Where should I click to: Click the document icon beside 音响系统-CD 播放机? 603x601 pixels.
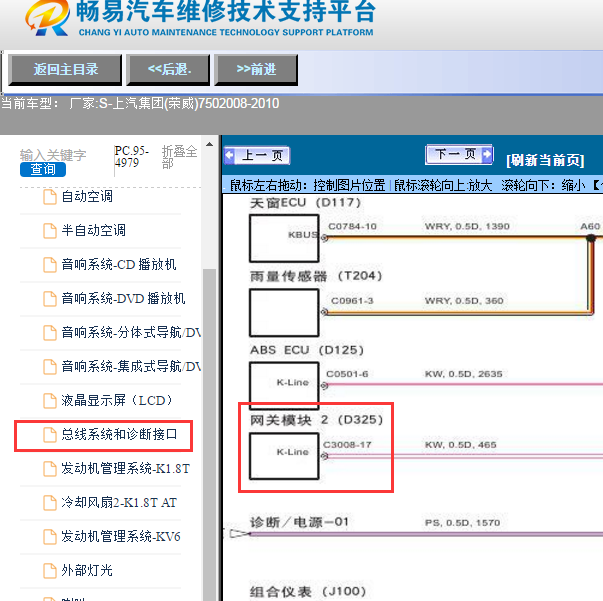[50, 265]
